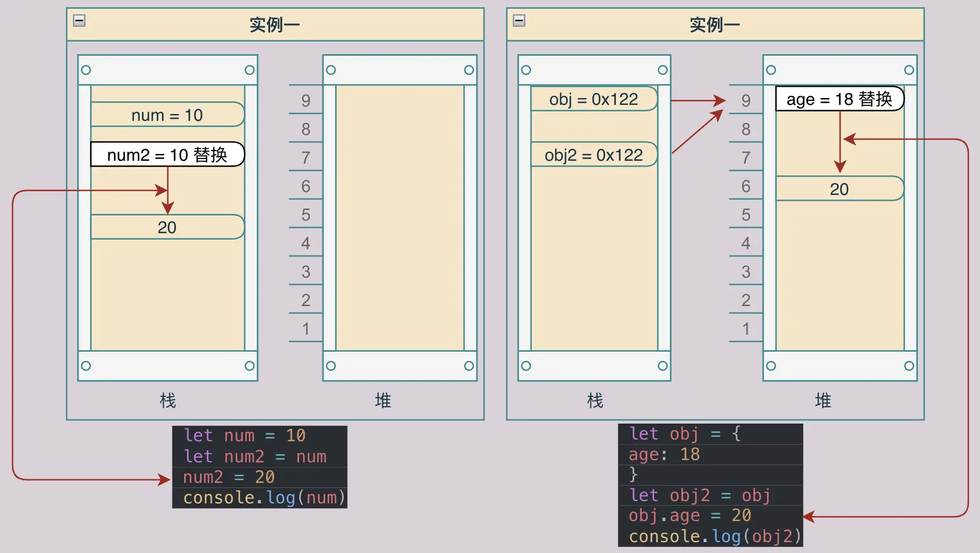Select the "obj2 = 0x122" stack box
Image resolution: width=980 pixels, height=553 pixels.
coord(594,154)
